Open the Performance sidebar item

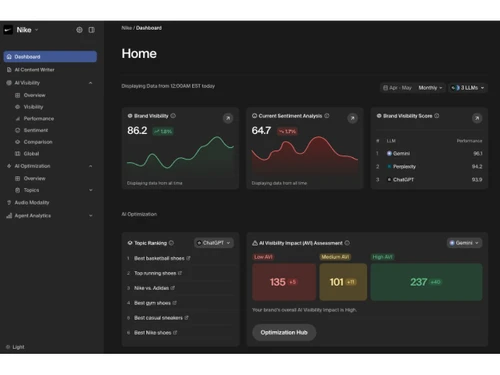(39, 119)
